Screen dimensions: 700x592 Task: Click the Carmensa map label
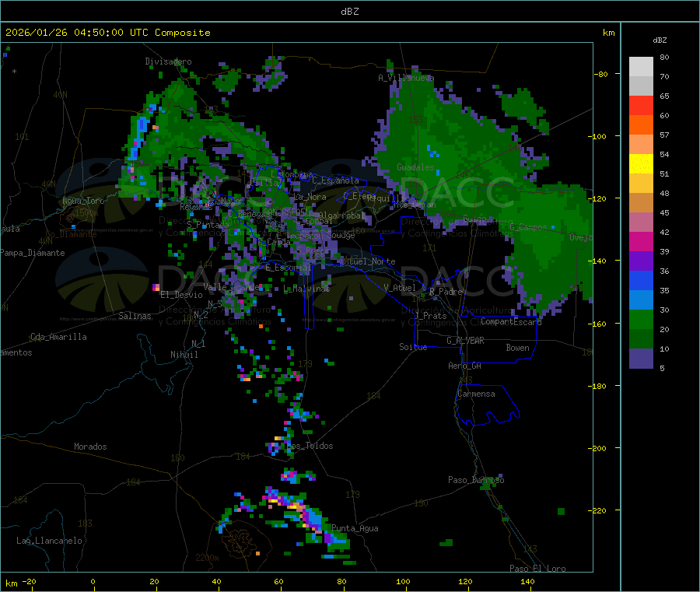[476, 394]
